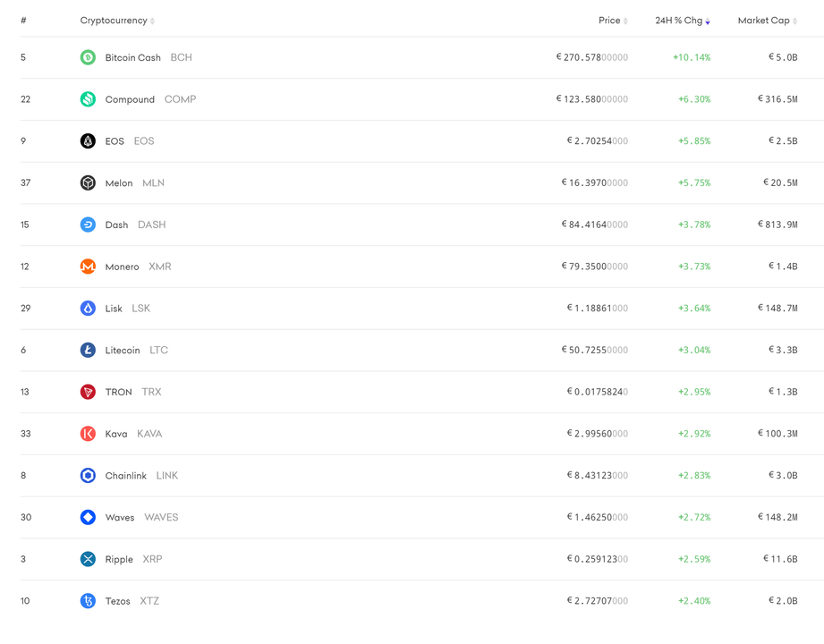824x644 pixels.
Task: Click the +2.40% change value
Action: point(694,601)
